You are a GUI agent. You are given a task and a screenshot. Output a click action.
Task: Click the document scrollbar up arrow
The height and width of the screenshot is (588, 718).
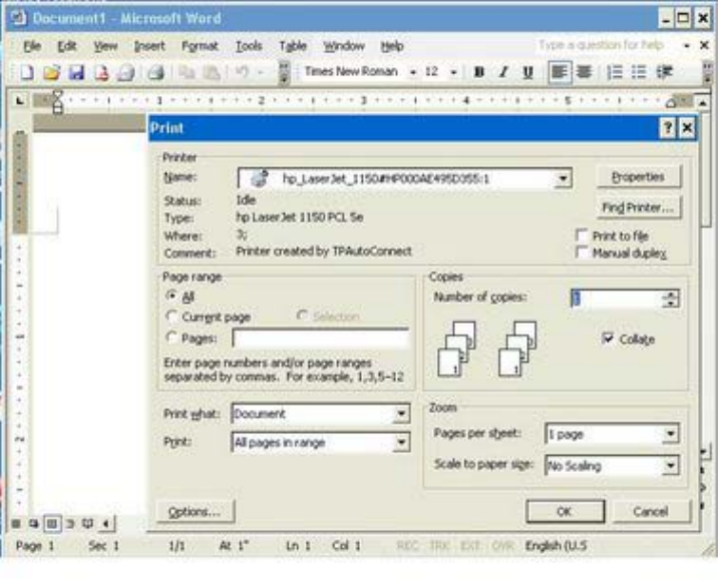click(703, 103)
